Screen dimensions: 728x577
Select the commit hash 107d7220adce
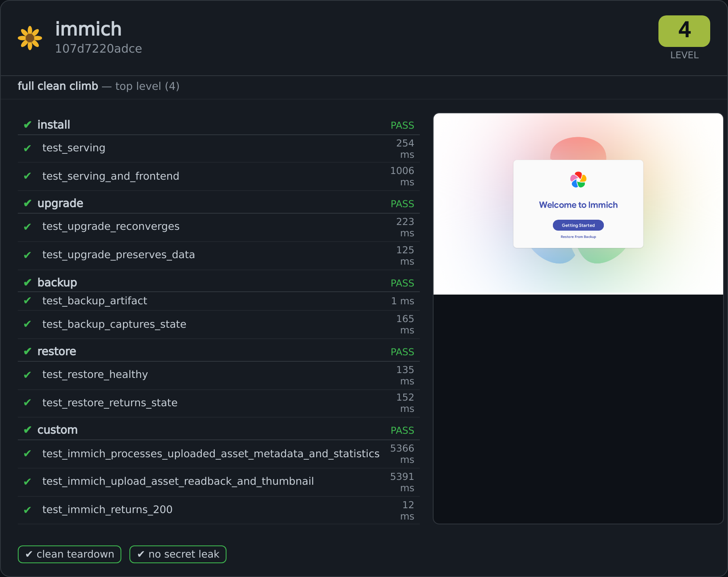98,49
